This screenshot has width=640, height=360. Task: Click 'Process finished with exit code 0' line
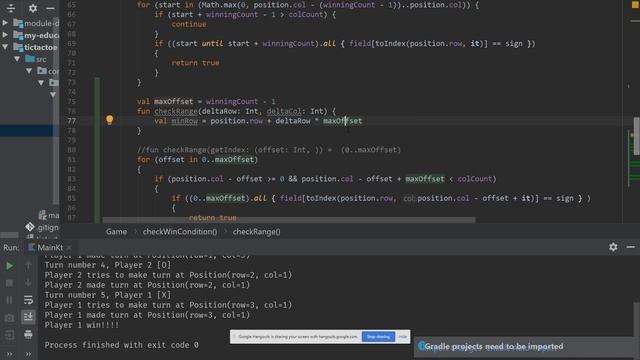(x=122, y=345)
